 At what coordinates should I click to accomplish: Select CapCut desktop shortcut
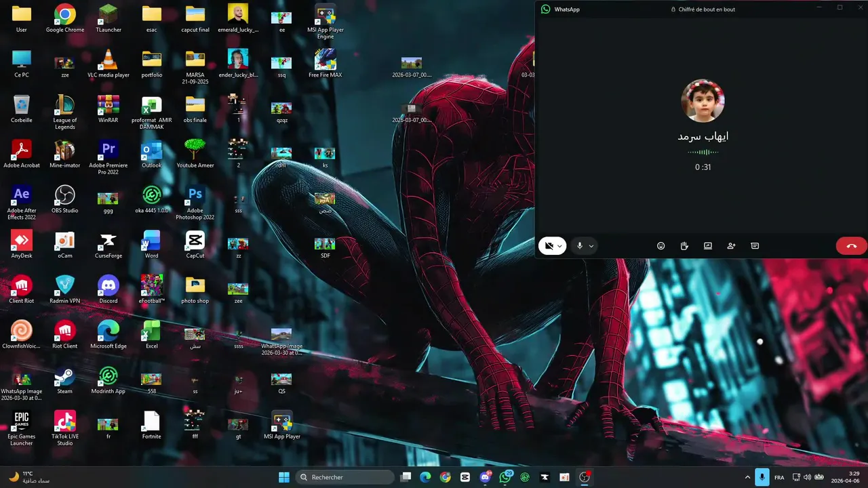coord(195,244)
